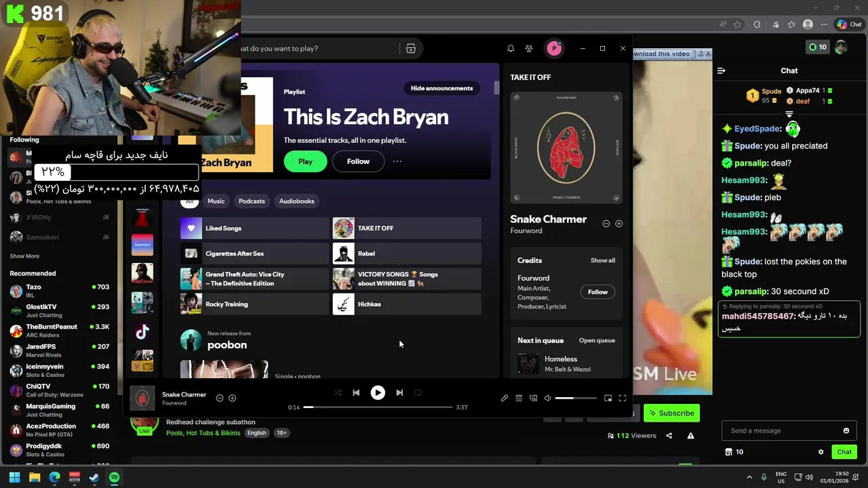Open Spotify notifications bell icon

(511, 48)
